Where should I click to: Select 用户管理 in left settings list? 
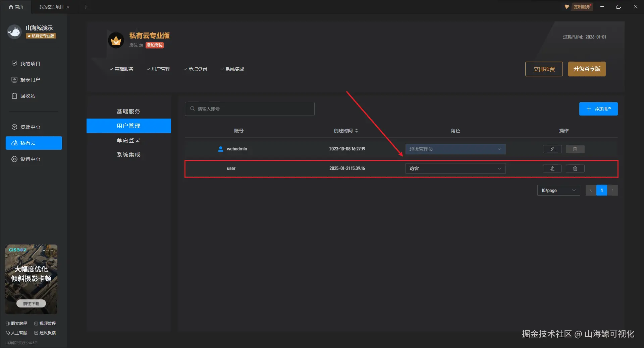click(x=129, y=126)
